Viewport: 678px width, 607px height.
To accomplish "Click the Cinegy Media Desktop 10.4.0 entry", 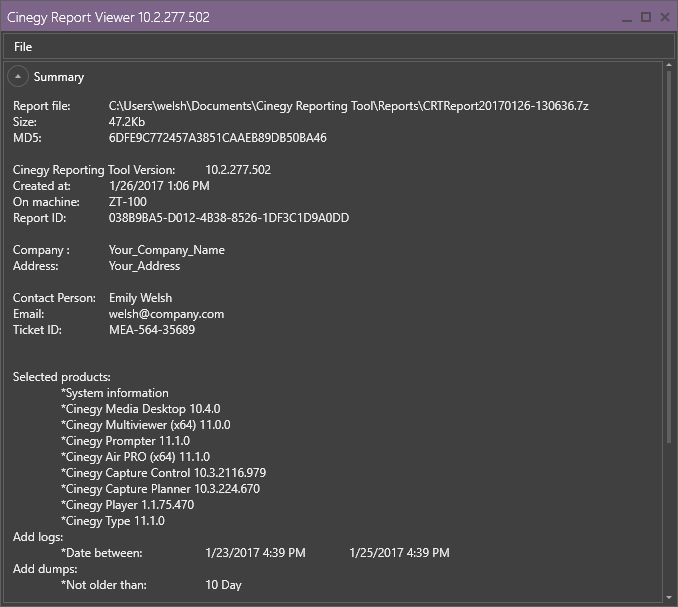I will click(141, 409).
